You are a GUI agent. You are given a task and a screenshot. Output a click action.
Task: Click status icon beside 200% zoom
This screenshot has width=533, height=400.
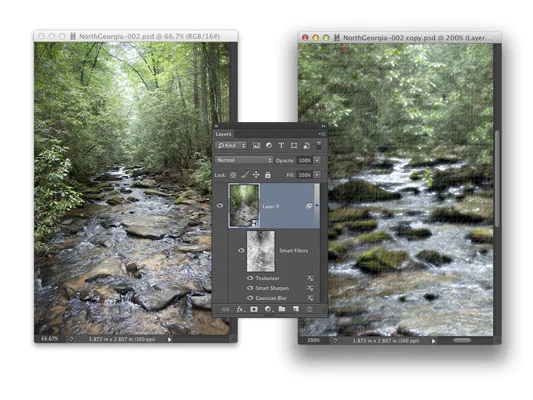335,341
